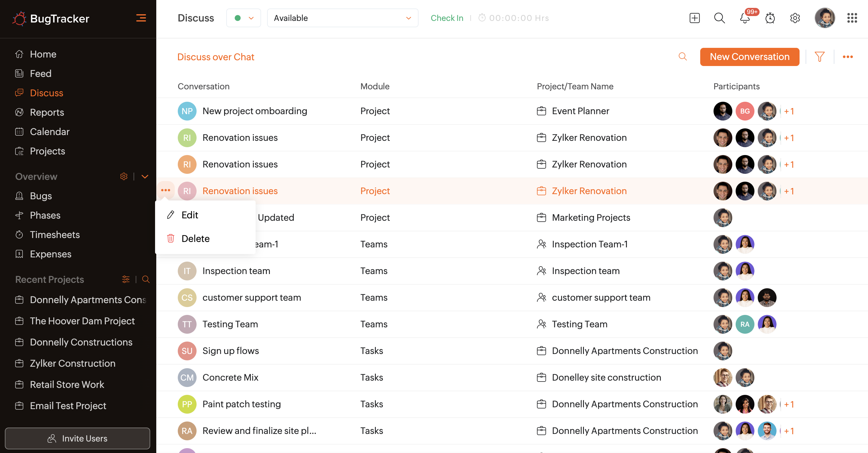Open the green status indicator dropdown
This screenshot has height=453, width=868.
click(243, 18)
